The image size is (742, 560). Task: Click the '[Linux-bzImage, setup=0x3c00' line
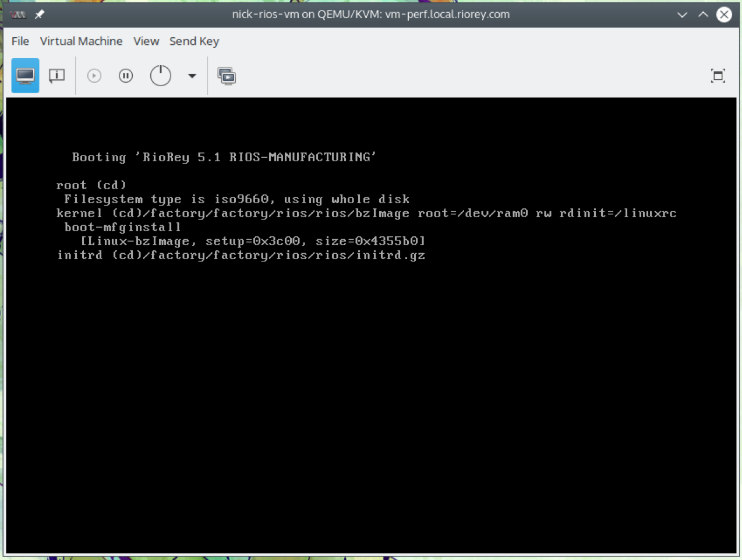point(253,241)
